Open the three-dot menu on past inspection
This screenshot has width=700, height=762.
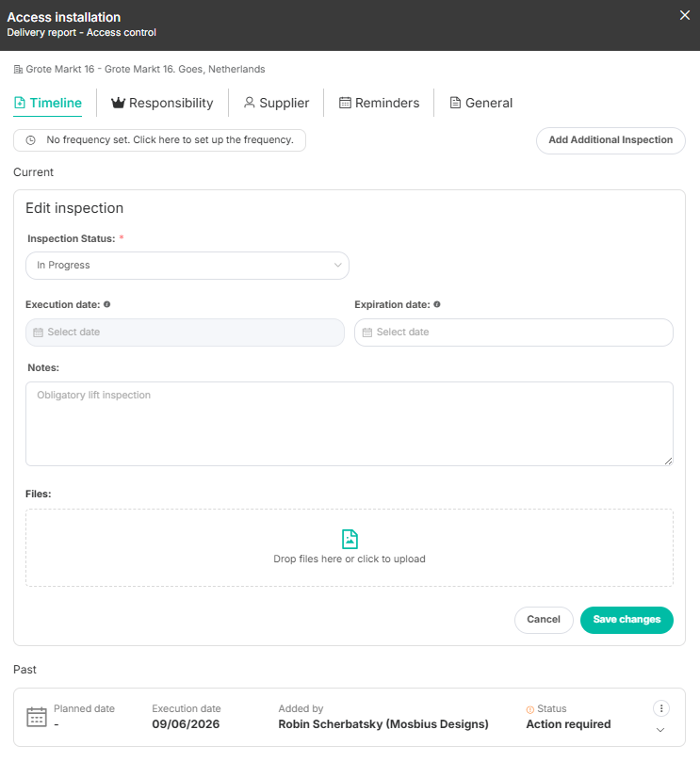coord(661,708)
